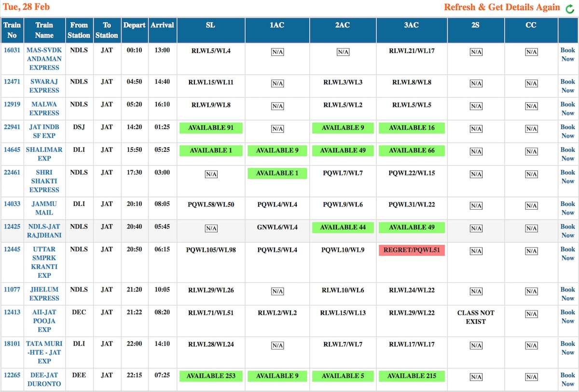579x392 pixels.
Task: Click Book Now for Tata Muri-HTE-JAT Exp
Action: (567, 348)
